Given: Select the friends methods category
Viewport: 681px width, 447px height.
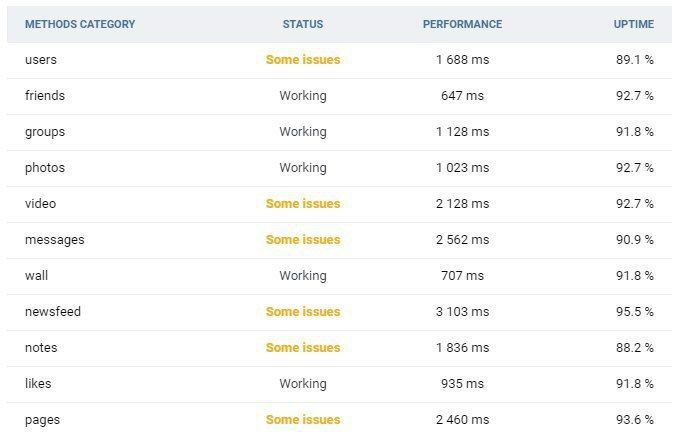Looking at the screenshot, I should tap(45, 96).
